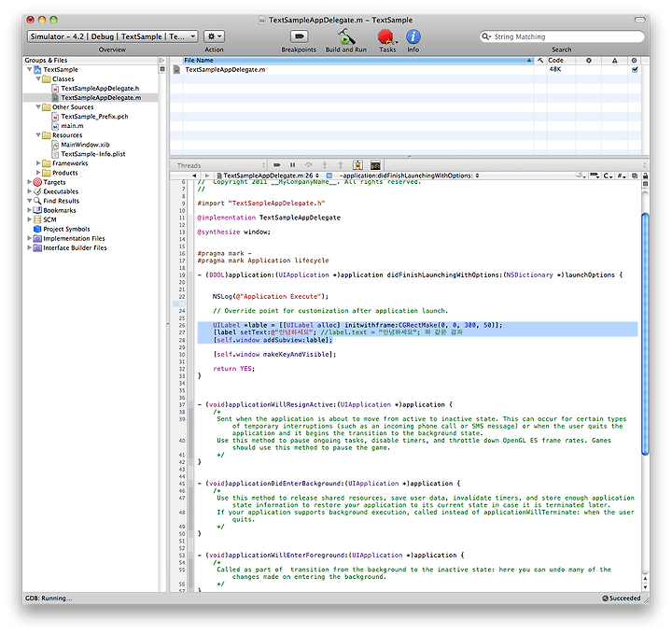The height and width of the screenshot is (634, 672).
Task: Select TextSampleAppDelegate.h in the tree
Action: click(100, 89)
